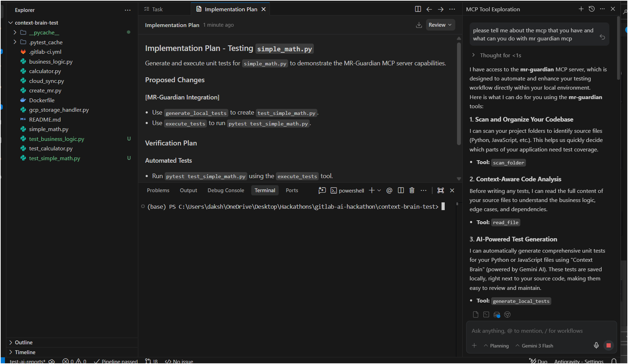Start a new chat in MCP Tool Exploration

[x=581, y=9]
